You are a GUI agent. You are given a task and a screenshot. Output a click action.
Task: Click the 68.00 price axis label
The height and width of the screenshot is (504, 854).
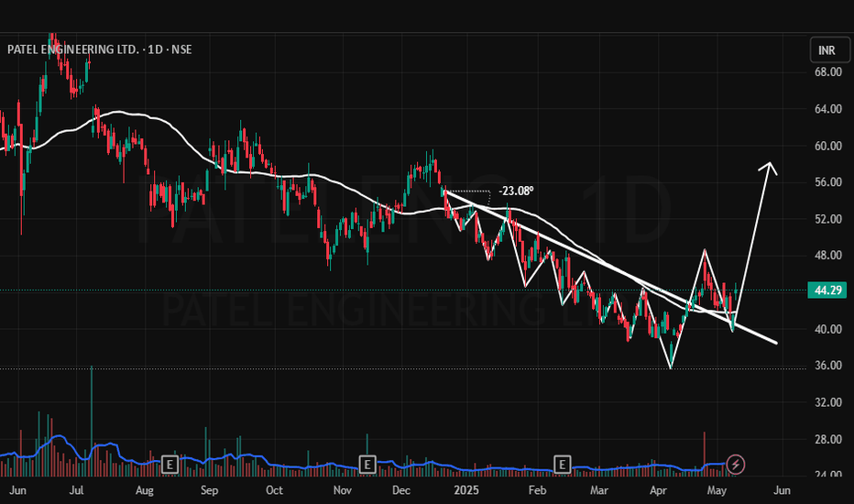827,71
